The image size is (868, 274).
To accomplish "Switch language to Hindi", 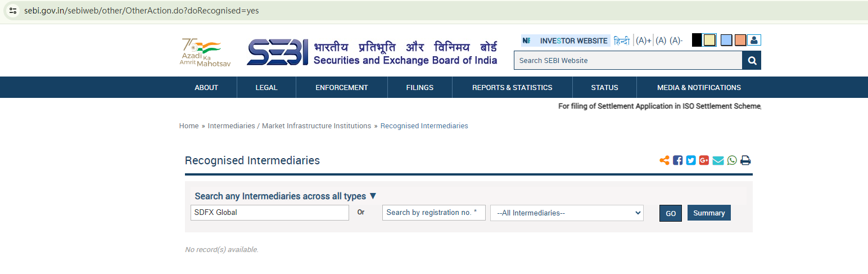I will click(x=622, y=41).
